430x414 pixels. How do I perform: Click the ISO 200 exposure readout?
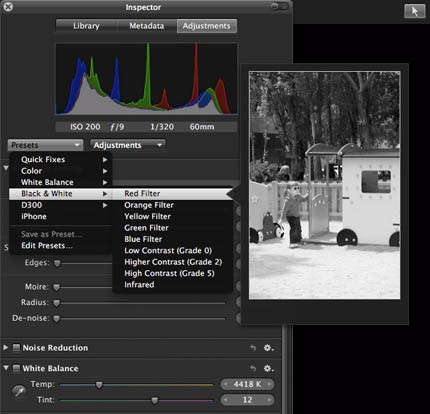tap(85, 127)
